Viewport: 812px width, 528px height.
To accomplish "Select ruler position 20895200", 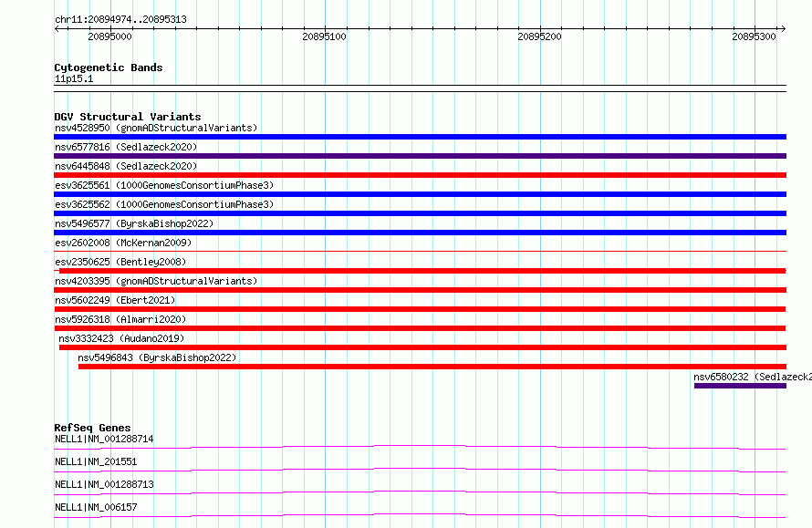I will coord(539,36).
